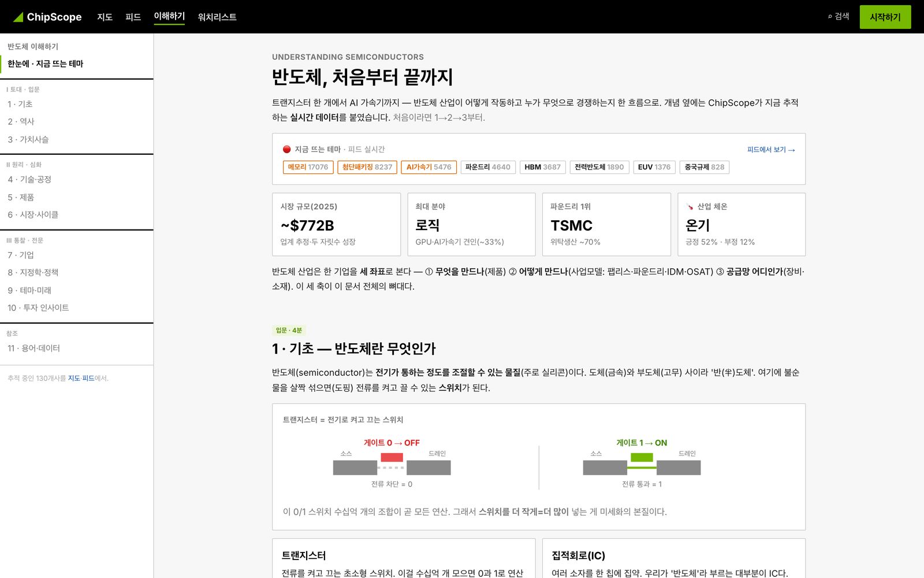Jump to sidebar section 1 · 기초
This screenshot has width=924, height=578.
click(77, 104)
